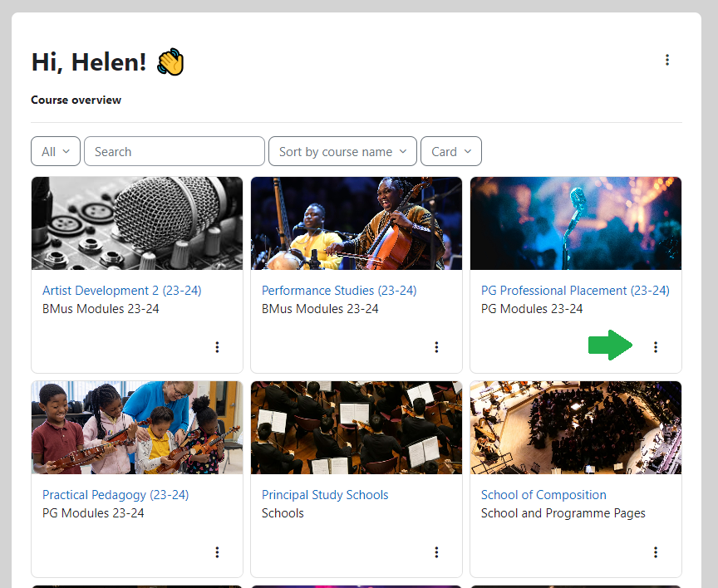Open three-dot menu for Practical Pedagogy card

[x=217, y=552]
